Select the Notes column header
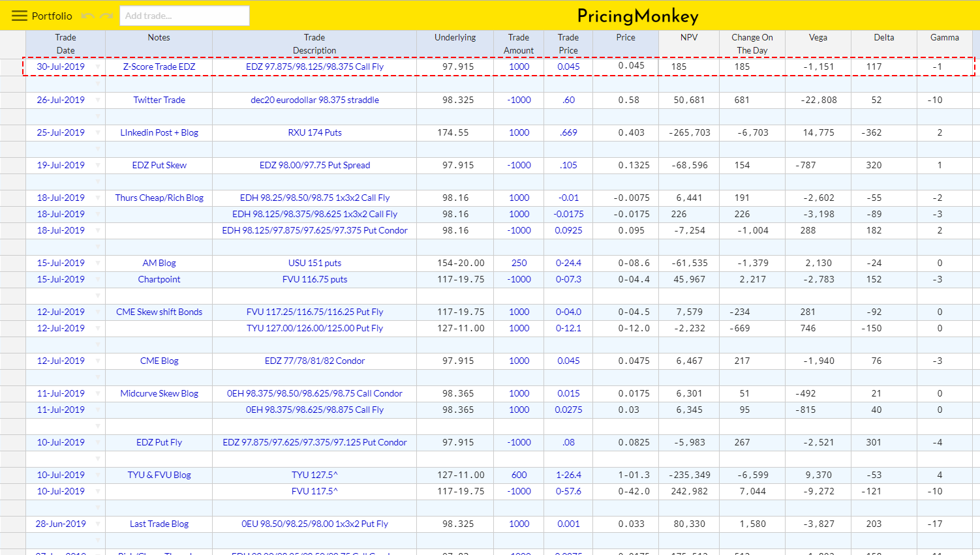 point(159,44)
